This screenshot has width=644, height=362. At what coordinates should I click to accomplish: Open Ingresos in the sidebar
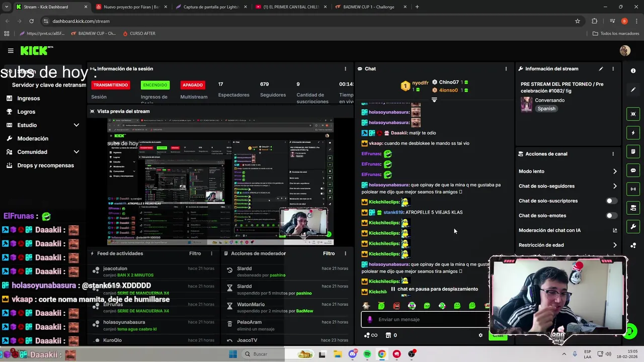pos(28,99)
